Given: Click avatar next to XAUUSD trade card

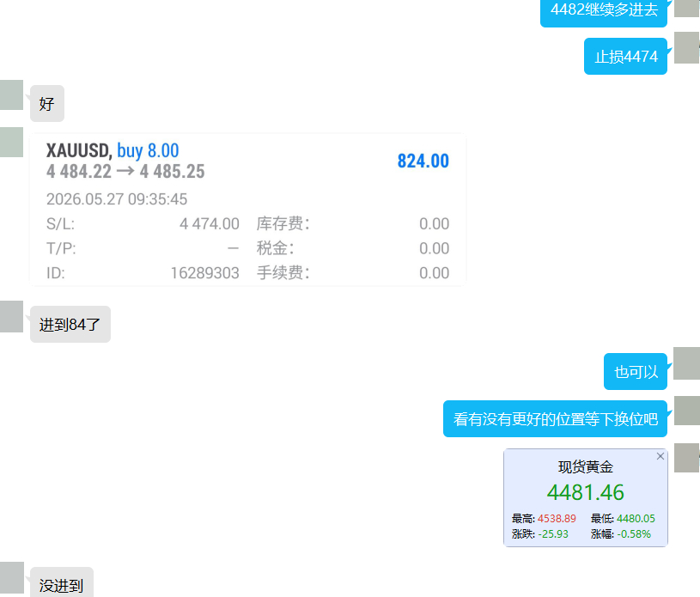Looking at the screenshot, I should point(12,142).
